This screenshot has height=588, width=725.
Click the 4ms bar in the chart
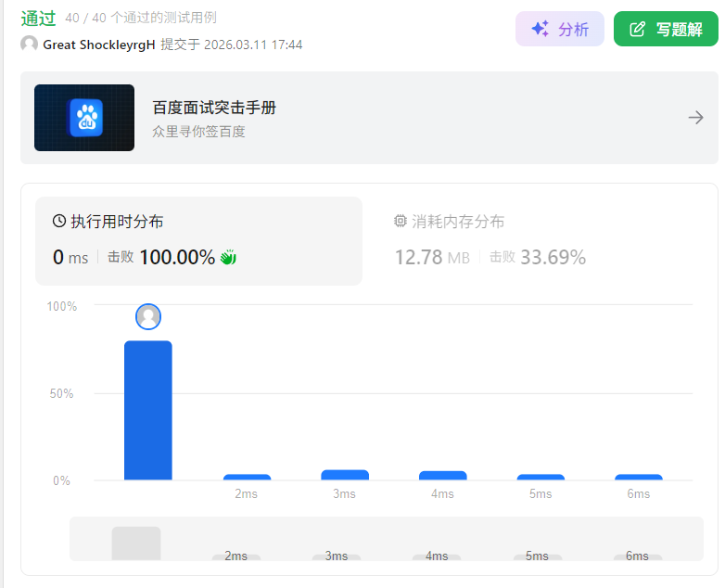443,476
